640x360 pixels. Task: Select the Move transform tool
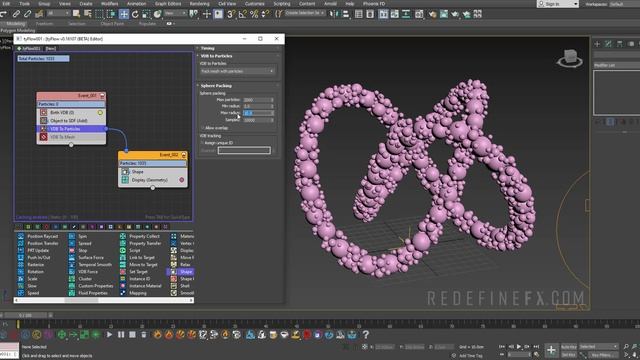[x=124, y=14]
